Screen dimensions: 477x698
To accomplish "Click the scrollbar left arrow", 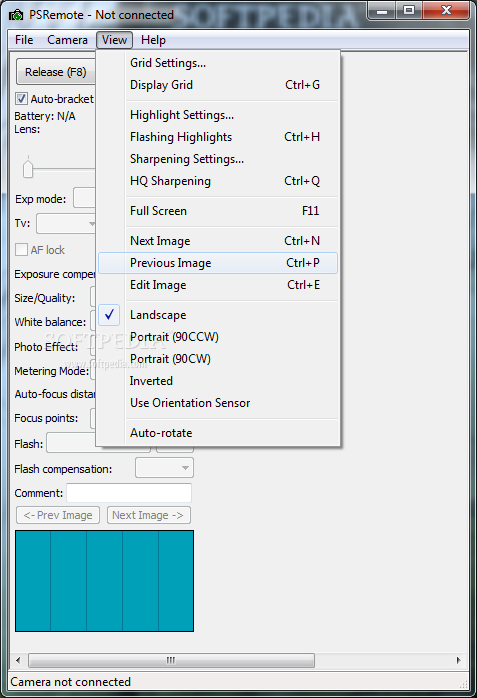I will [x=18, y=660].
